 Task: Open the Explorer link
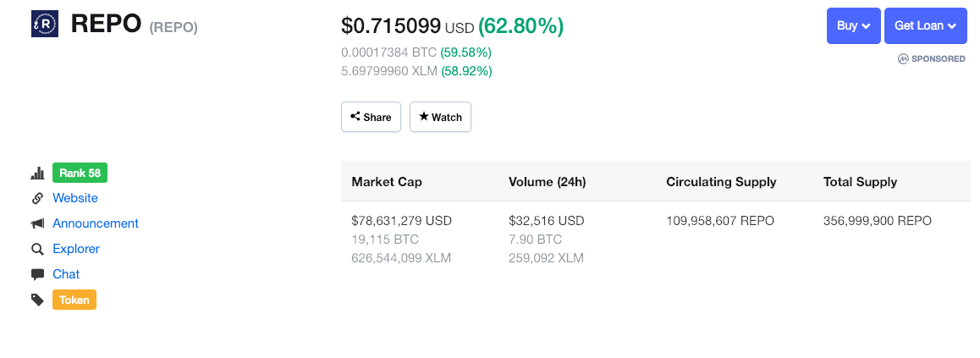click(76, 249)
